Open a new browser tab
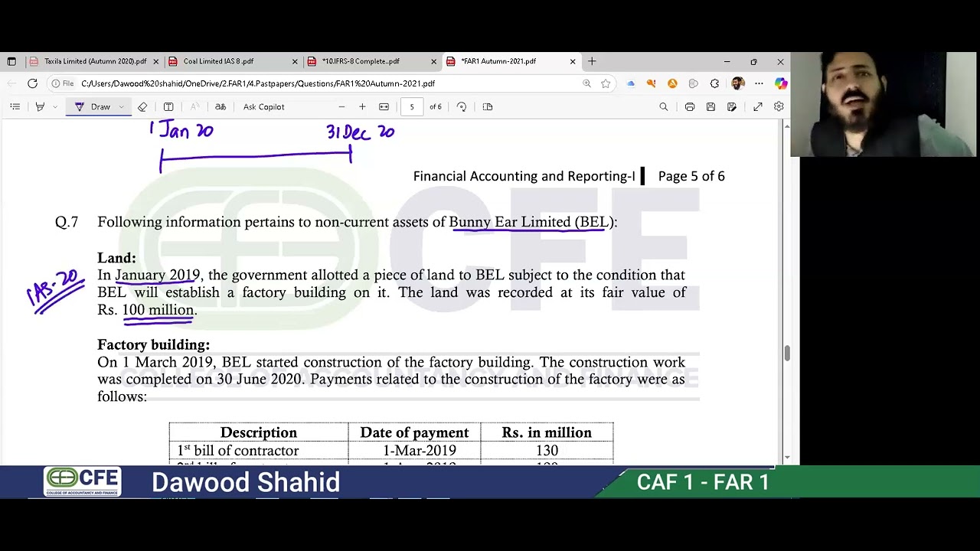 [x=592, y=61]
